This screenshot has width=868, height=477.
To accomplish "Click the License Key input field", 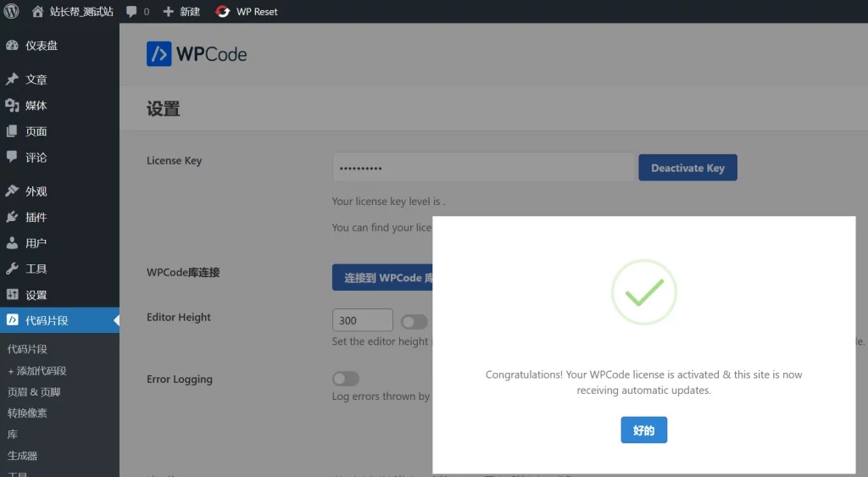I will click(483, 168).
